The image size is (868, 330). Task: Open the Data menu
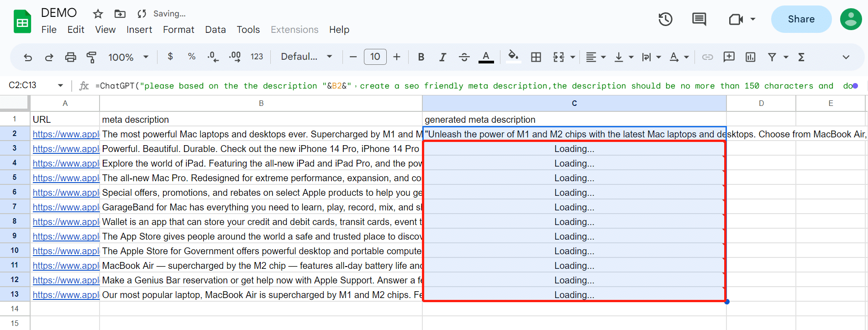(215, 30)
